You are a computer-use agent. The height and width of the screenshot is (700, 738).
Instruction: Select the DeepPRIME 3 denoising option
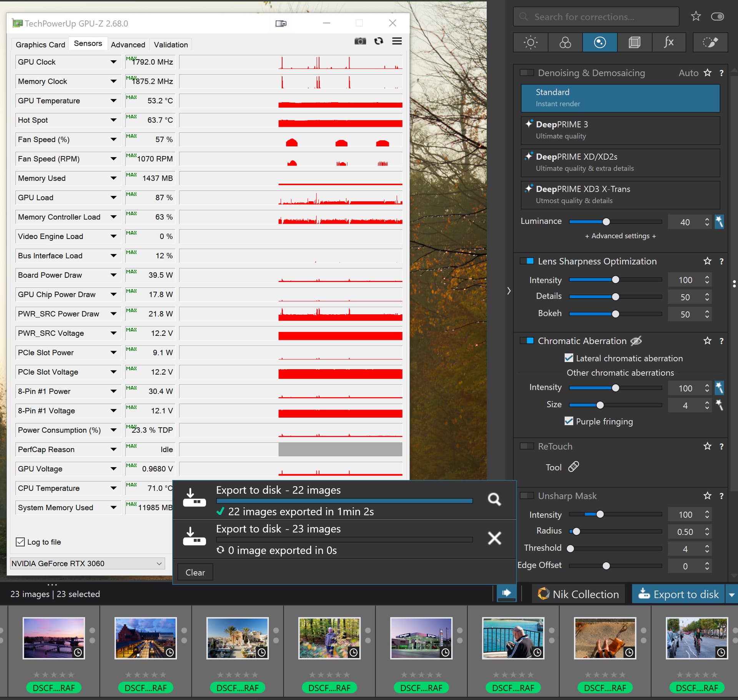pos(620,130)
